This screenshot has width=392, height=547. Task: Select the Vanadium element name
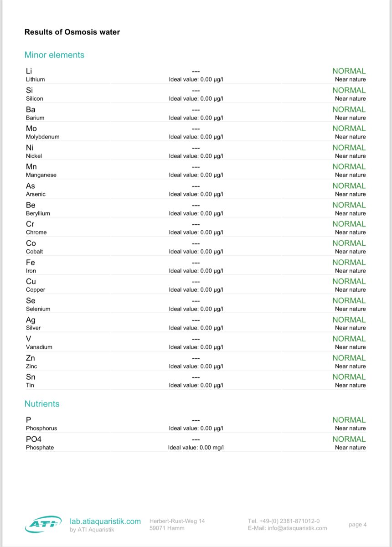point(39,347)
